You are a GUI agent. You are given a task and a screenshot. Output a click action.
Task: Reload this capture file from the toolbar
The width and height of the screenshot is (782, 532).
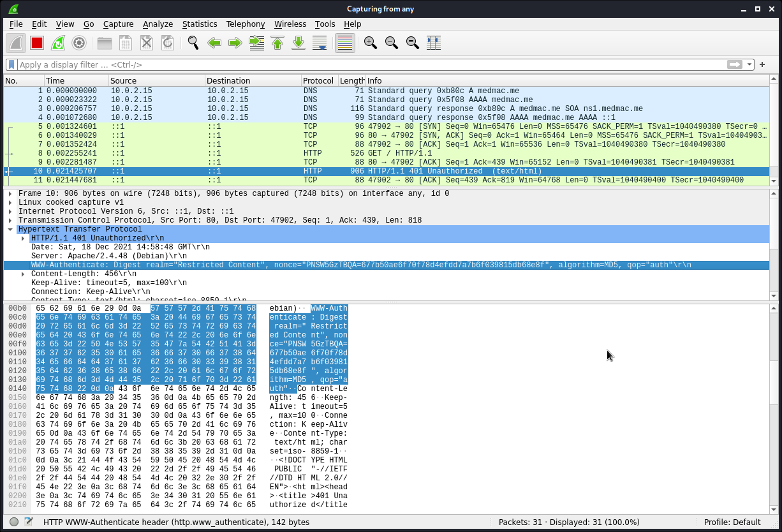pos(168,43)
